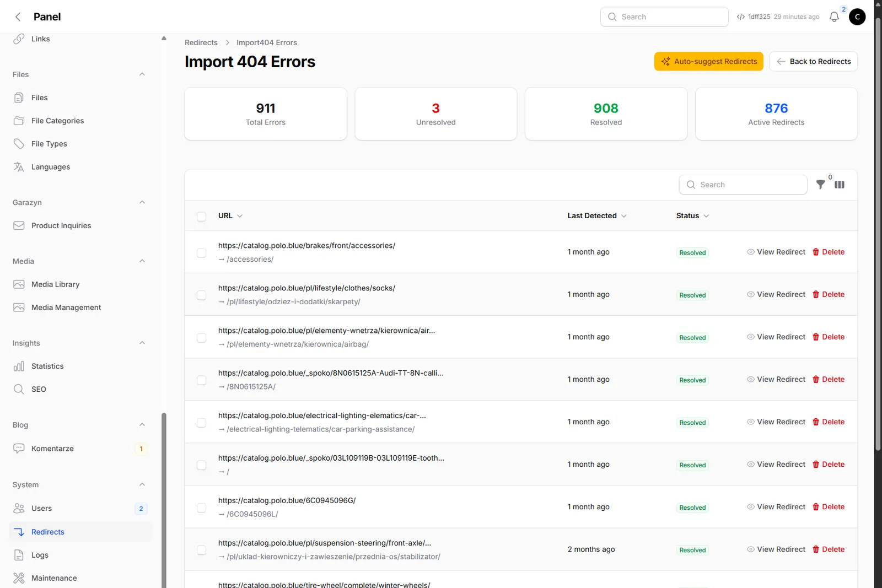The width and height of the screenshot is (882, 588).
Task: Open File Categories folder icon
Action: click(19, 121)
